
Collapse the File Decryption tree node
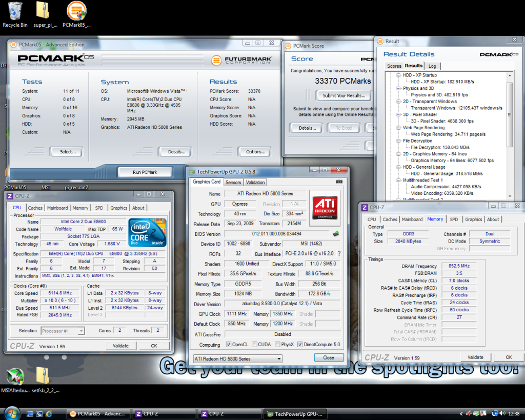398,141
